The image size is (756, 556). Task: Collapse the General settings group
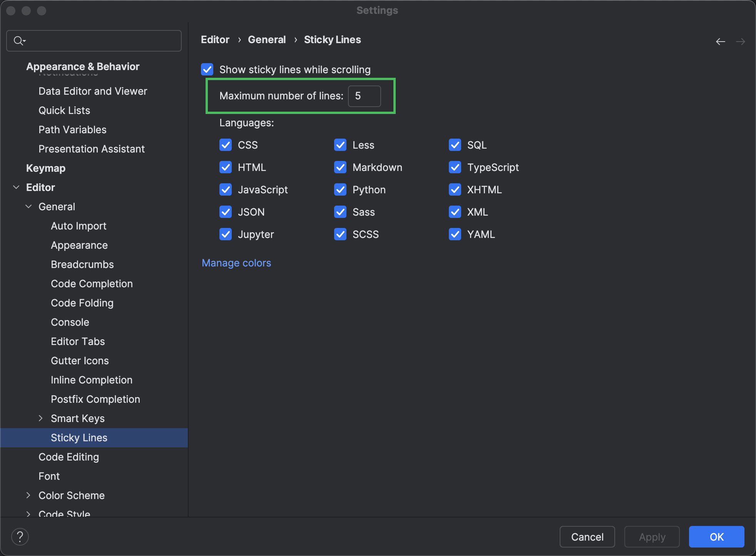click(x=28, y=206)
